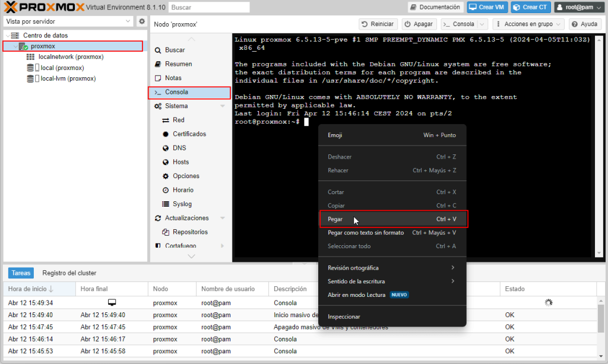608x364 pixels.
Task: Open the Consola button dropdown arrow
Action: coord(482,24)
